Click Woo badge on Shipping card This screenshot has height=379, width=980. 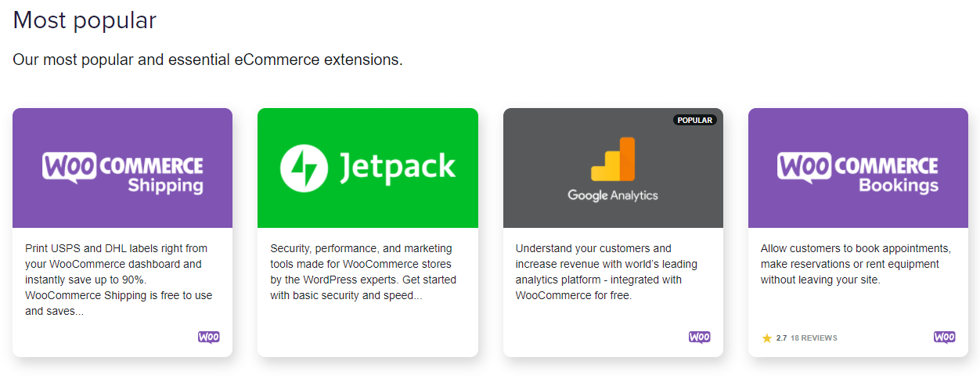[209, 337]
